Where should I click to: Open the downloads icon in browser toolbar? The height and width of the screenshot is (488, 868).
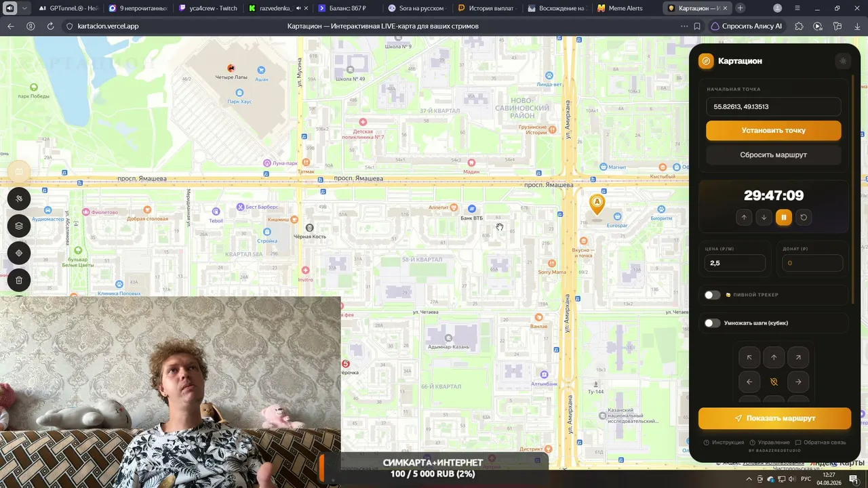click(857, 26)
